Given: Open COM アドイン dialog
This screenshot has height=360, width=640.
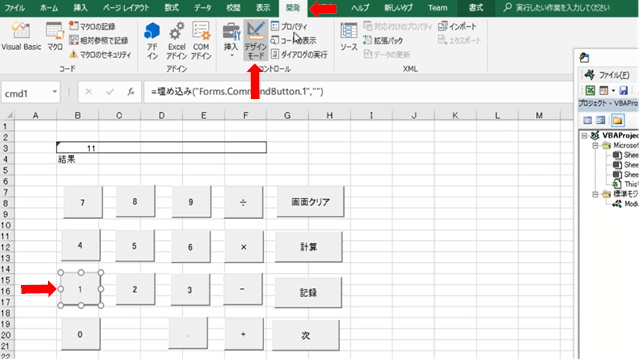Looking at the screenshot, I should point(201,41).
